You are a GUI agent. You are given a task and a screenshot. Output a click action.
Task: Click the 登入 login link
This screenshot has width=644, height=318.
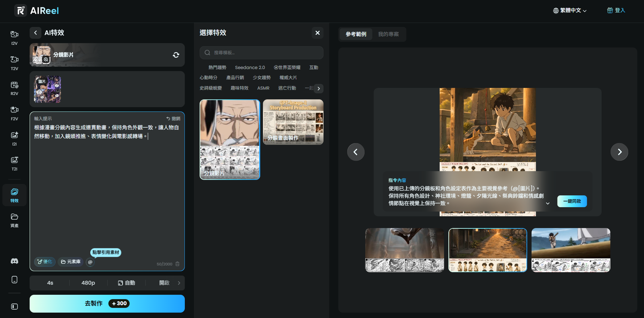point(616,10)
